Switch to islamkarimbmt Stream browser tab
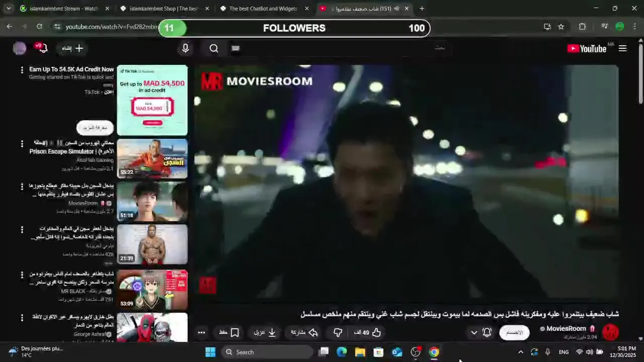The height and width of the screenshot is (362, 644). pos(64,9)
